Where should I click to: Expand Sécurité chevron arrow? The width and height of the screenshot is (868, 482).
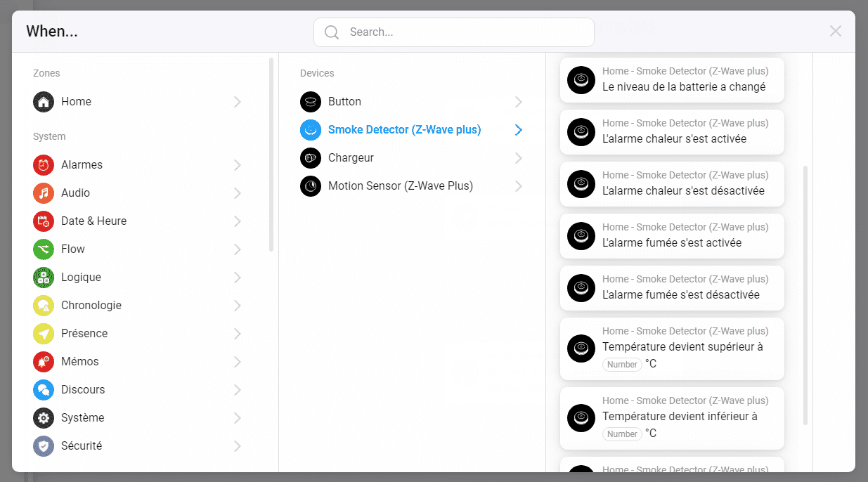click(x=238, y=446)
